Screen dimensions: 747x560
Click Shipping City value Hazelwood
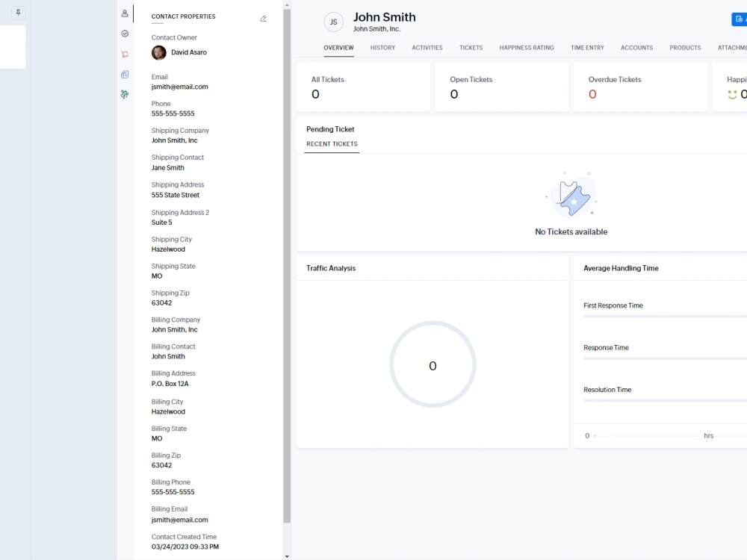coord(168,249)
